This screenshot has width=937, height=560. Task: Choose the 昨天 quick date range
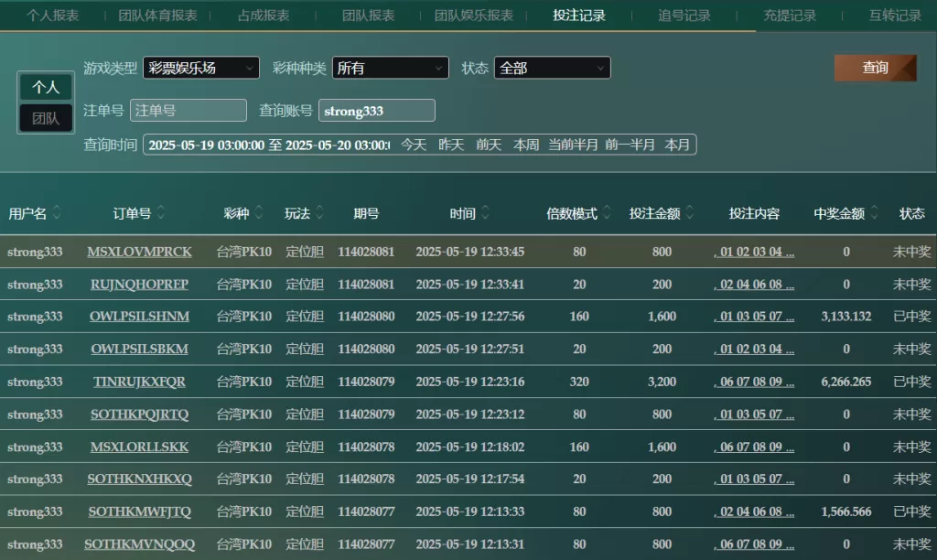pyautogui.click(x=451, y=145)
